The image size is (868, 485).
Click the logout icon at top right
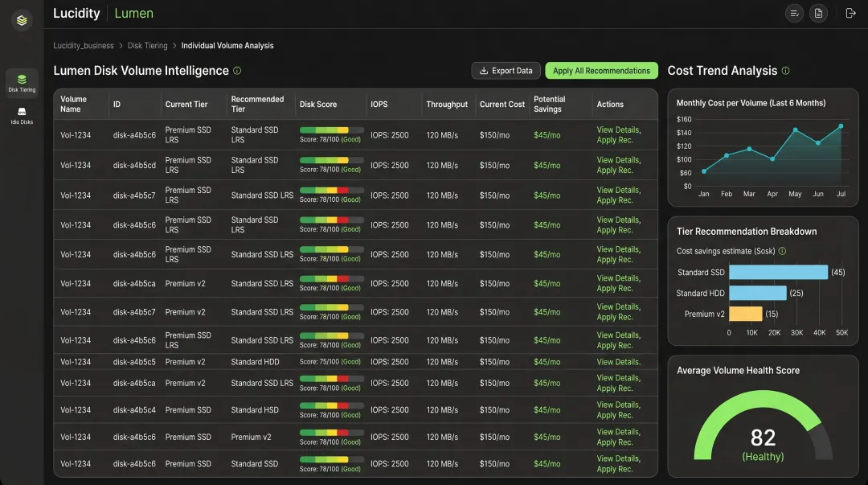coord(851,14)
